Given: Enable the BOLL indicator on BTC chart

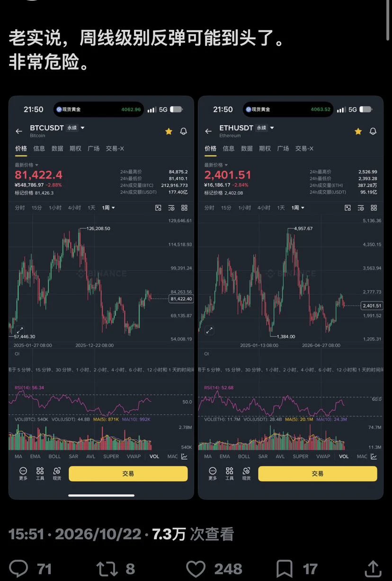Looking at the screenshot, I should click(54, 456).
